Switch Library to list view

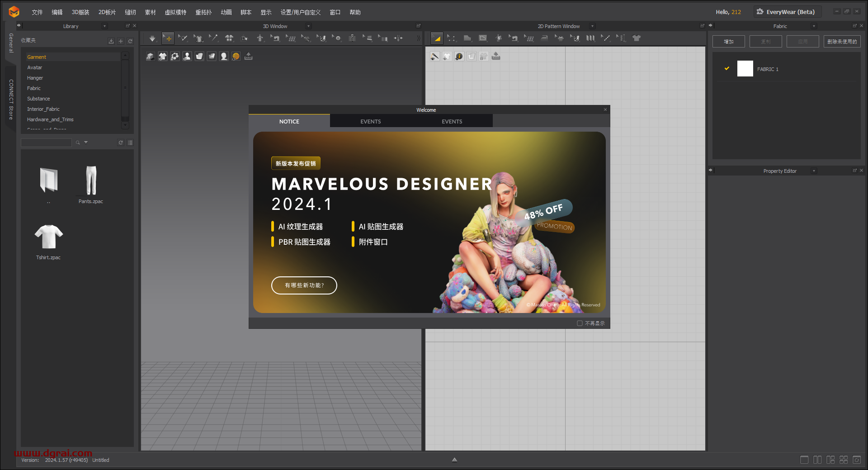pos(130,142)
